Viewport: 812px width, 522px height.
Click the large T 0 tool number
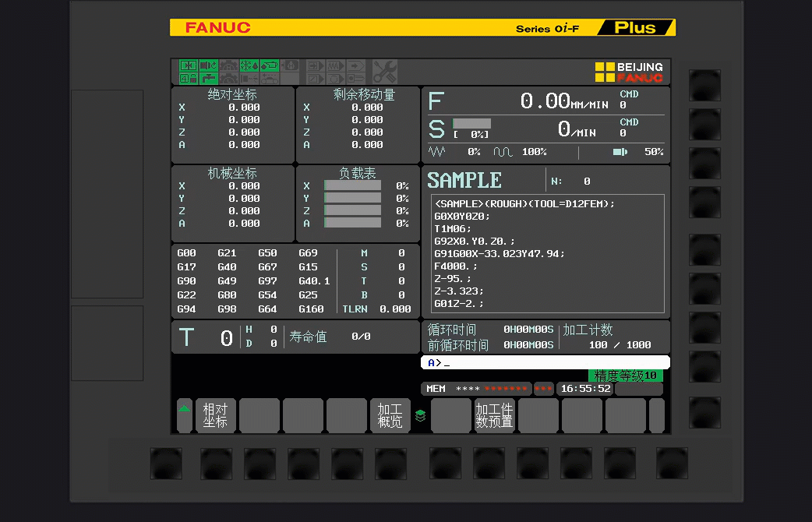[x=206, y=337]
